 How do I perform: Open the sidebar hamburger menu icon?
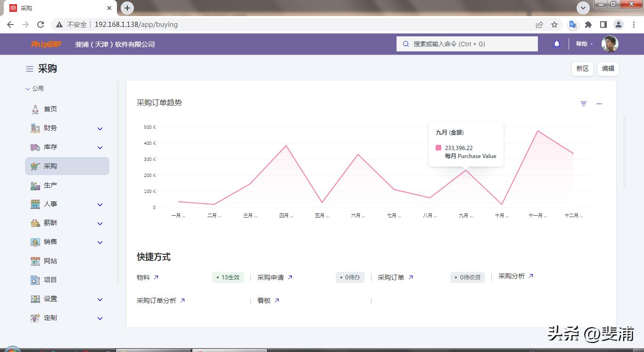point(29,68)
